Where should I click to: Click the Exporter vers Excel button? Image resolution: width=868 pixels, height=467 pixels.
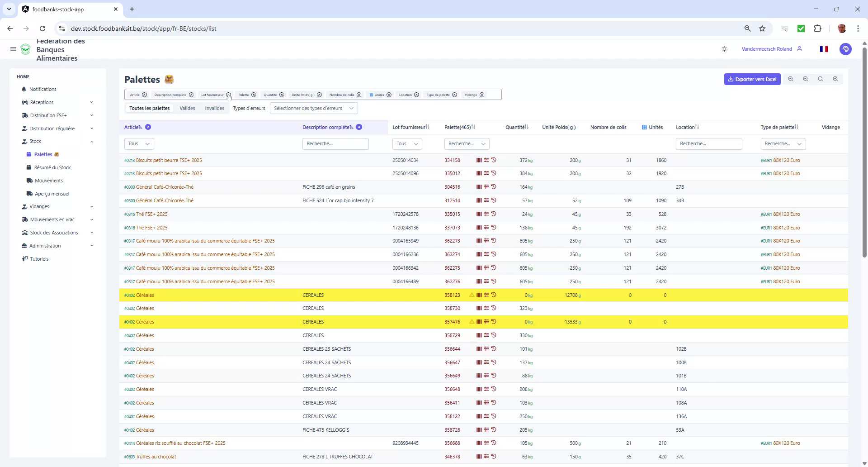752,79
